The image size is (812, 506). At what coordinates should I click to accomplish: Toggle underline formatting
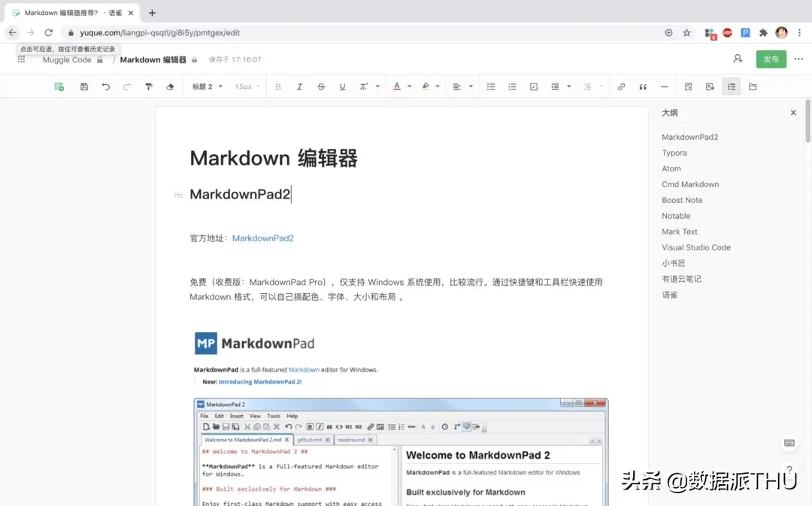pos(342,86)
